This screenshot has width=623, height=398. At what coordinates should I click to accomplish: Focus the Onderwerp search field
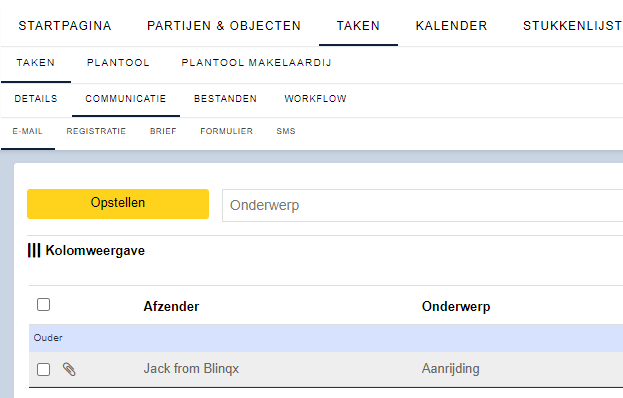[423, 205]
